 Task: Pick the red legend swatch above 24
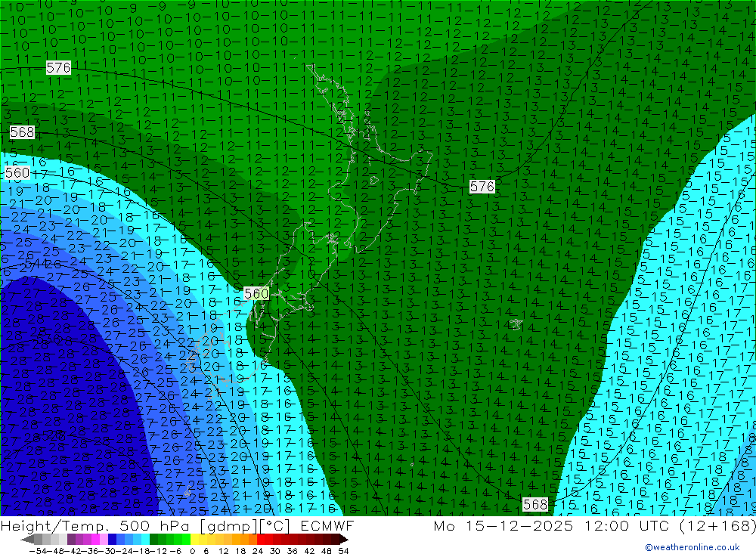coord(262,539)
